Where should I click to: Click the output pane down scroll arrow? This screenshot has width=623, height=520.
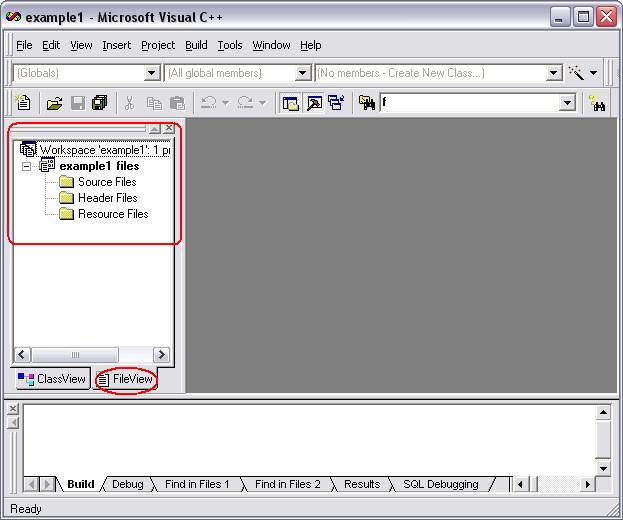[x=603, y=468]
